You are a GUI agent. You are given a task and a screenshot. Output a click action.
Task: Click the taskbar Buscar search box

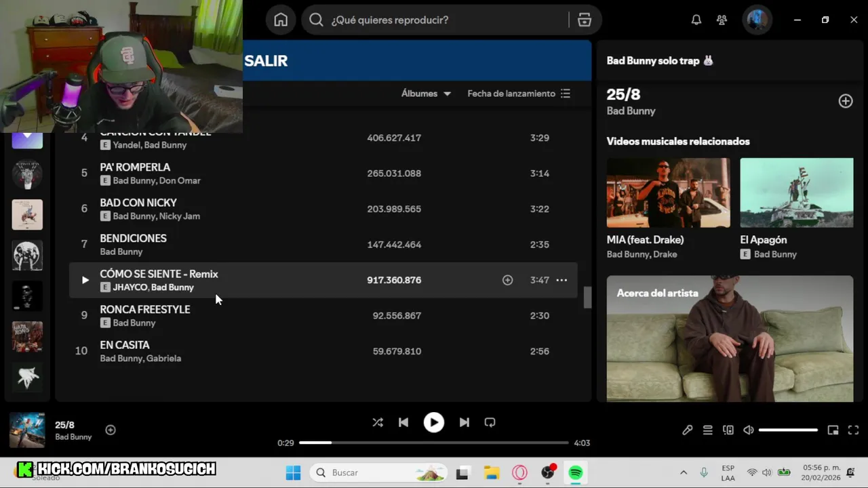tap(379, 472)
